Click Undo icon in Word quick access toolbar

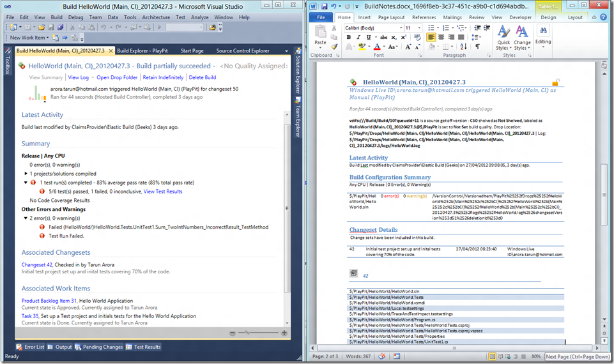[334, 6]
